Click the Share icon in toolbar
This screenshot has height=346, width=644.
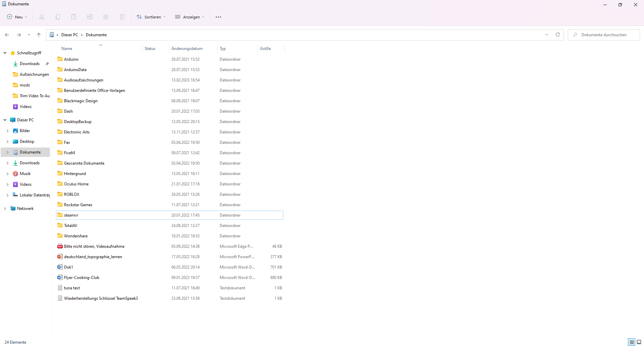pyautogui.click(x=106, y=17)
